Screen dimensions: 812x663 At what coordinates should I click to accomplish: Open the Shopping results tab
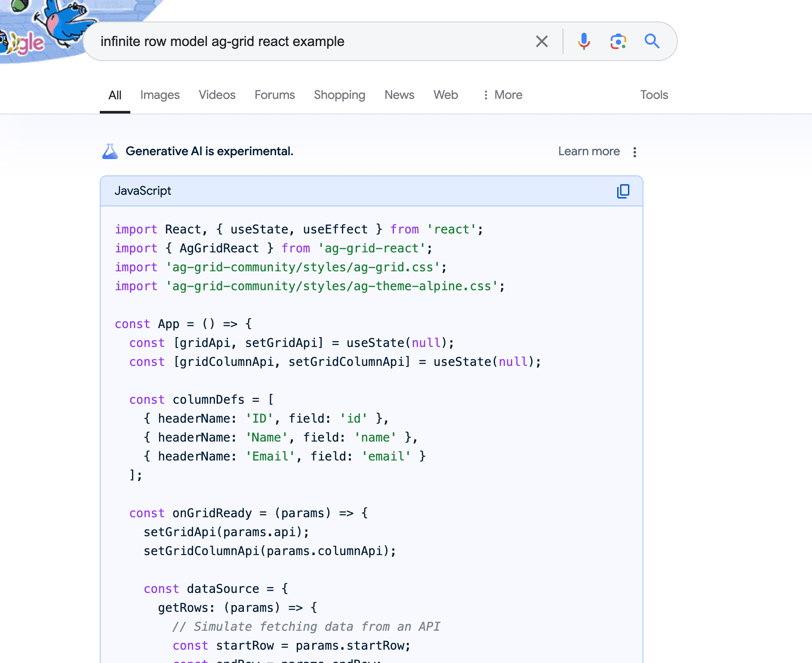[339, 95]
